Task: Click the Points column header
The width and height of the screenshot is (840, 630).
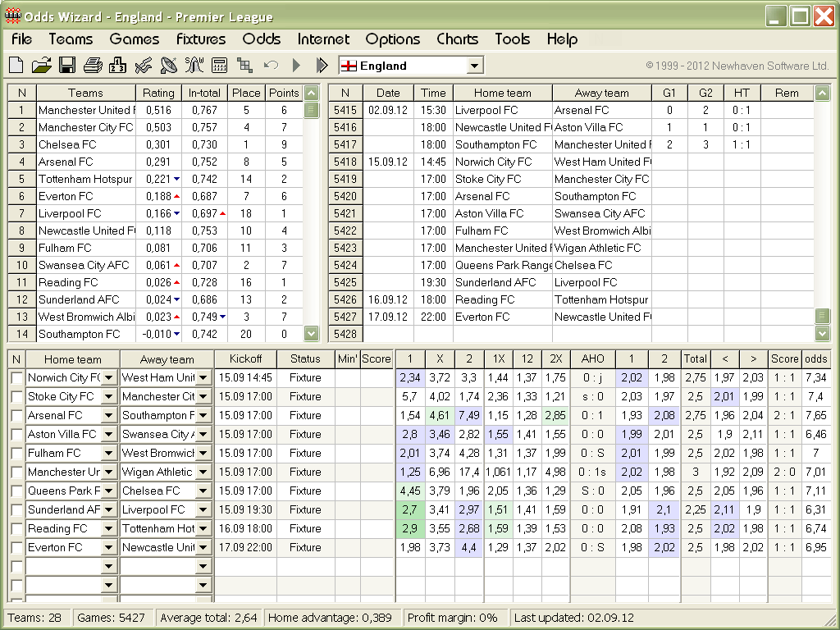Action: (284, 93)
